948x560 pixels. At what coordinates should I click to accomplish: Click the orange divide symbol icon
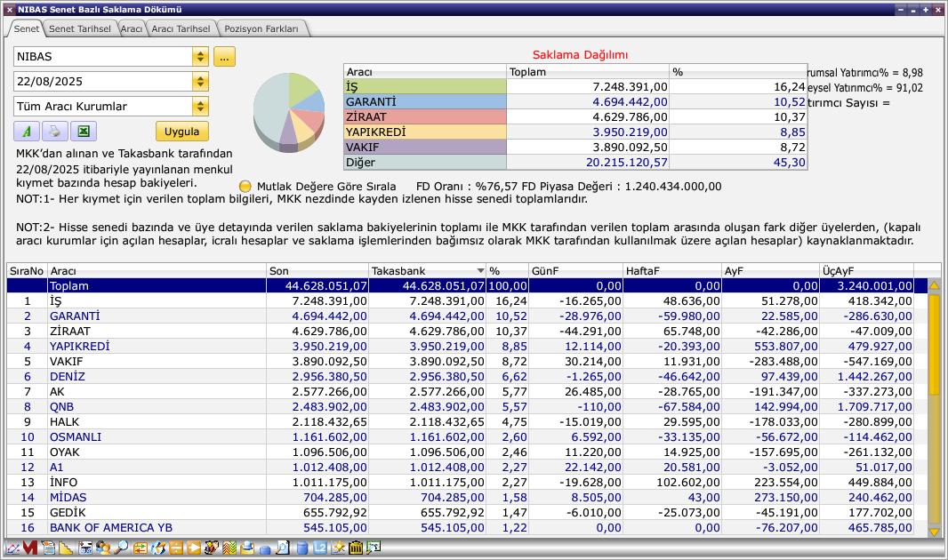click(x=176, y=548)
